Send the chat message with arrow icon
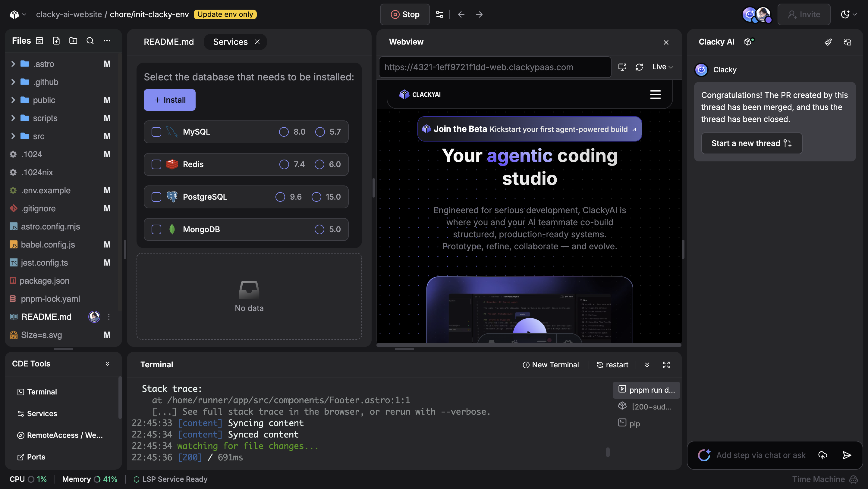 click(x=847, y=455)
